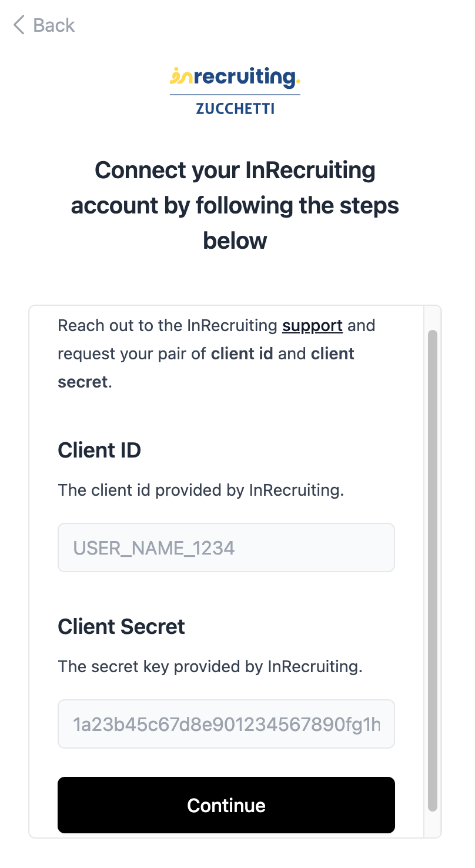Image resolution: width=475 pixels, height=868 pixels.
Task: Click the Back text label
Action: click(54, 25)
